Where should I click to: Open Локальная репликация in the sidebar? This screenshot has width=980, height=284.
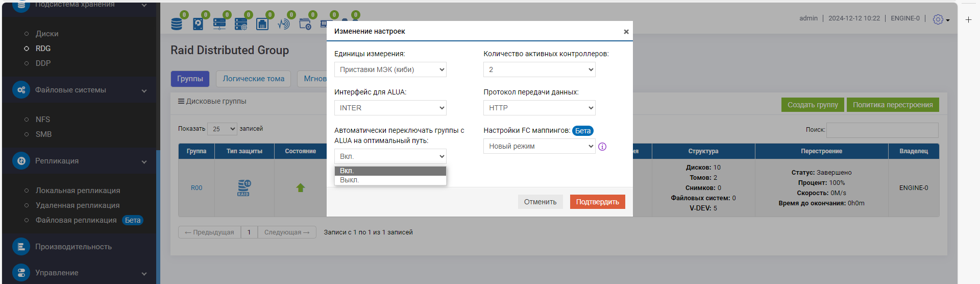[78, 191]
